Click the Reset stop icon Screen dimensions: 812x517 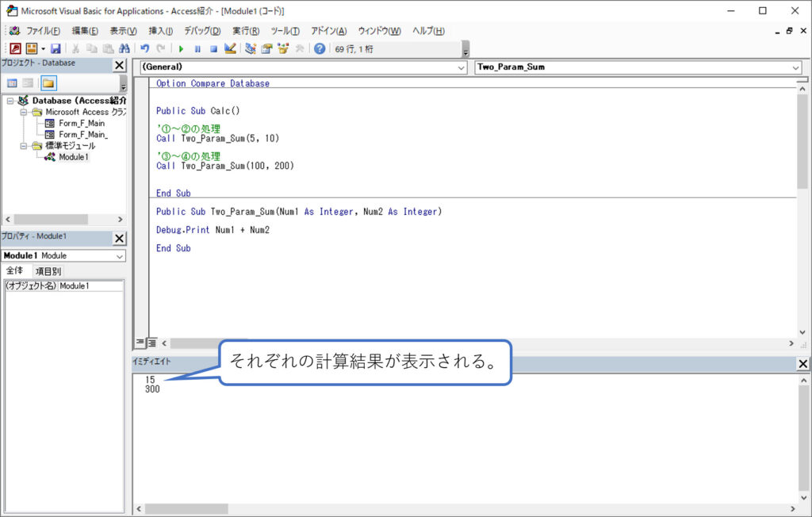pos(213,48)
